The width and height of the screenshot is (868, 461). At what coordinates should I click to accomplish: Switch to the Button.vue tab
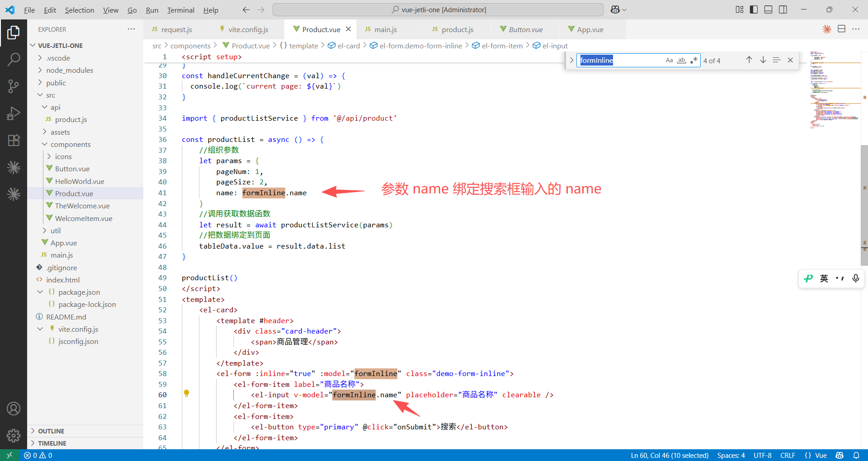525,29
